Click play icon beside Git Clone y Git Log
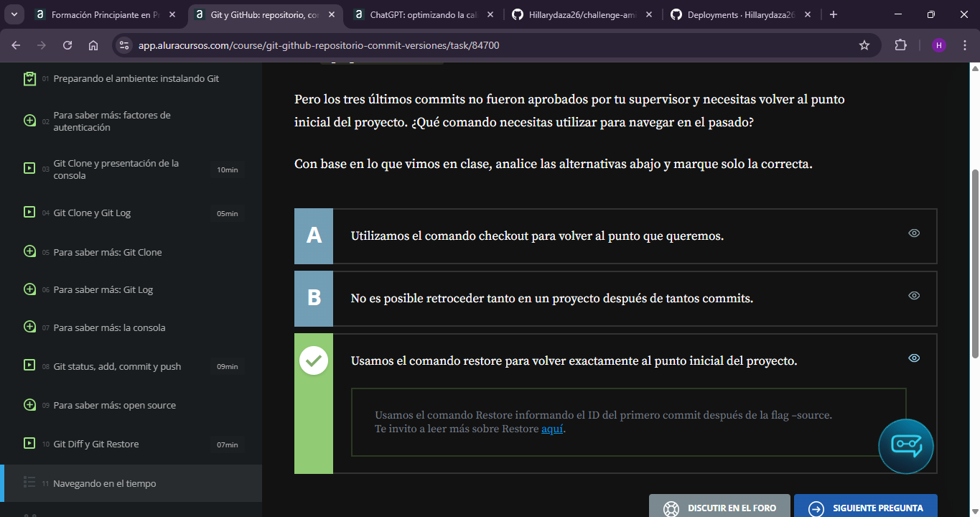The image size is (980, 517). pos(29,212)
